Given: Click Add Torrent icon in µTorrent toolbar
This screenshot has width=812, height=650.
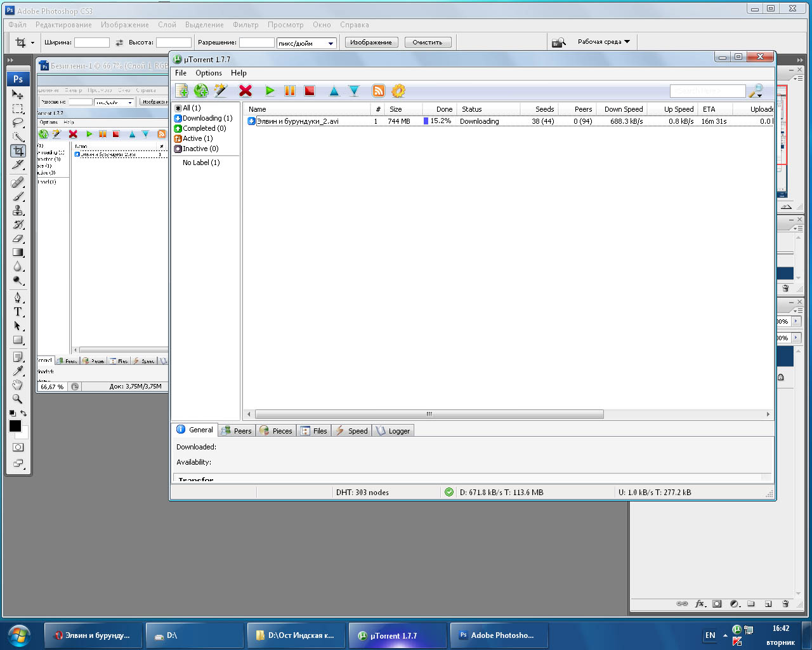Looking at the screenshot, I should [x=181, y=91].
